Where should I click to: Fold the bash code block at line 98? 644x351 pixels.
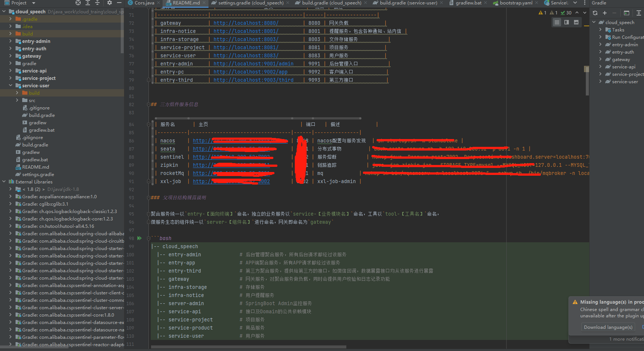[x=149, y=238]
